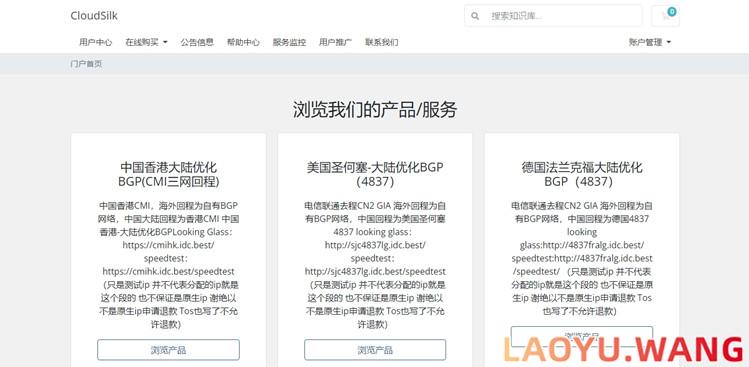Click the 美国圣何塞-大陆优化BGP (4837) title

tap(375, 174)
